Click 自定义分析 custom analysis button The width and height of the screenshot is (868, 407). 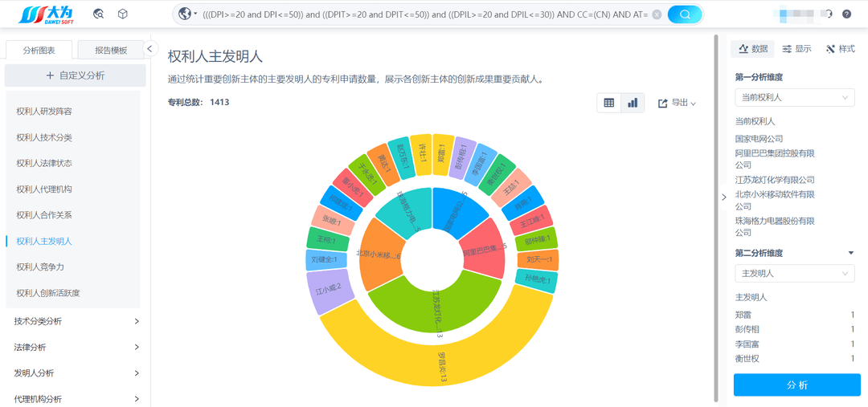pyautogui.click(x=76, y=75)
